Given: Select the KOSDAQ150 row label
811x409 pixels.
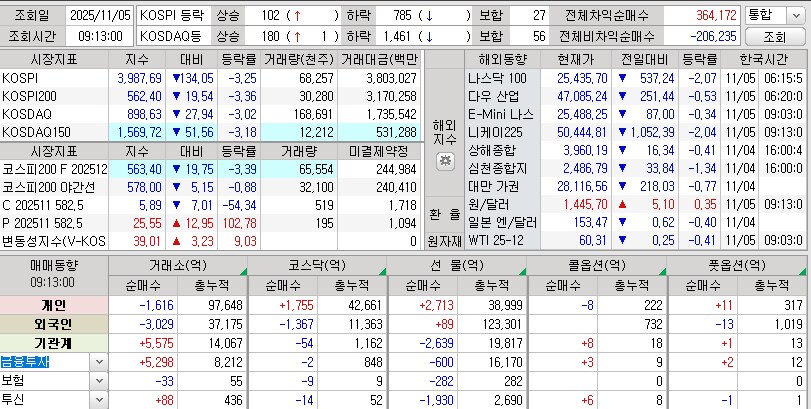Looking at the screenshot, I should [x=36, y=132].
